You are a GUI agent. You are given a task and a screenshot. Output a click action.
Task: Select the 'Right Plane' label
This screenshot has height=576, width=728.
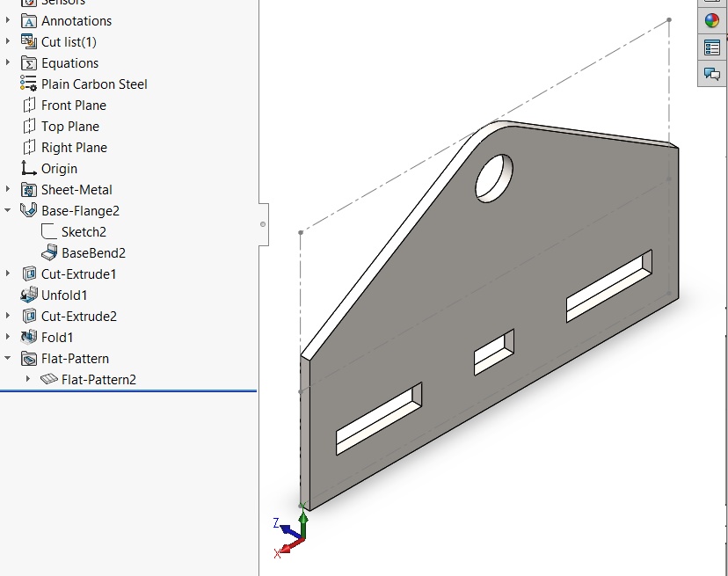pos(74,148)
